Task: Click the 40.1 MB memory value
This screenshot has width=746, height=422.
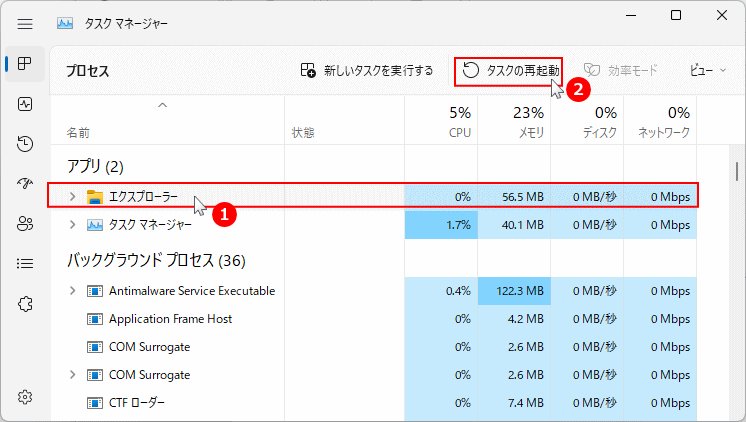Action: coord(523,225)
